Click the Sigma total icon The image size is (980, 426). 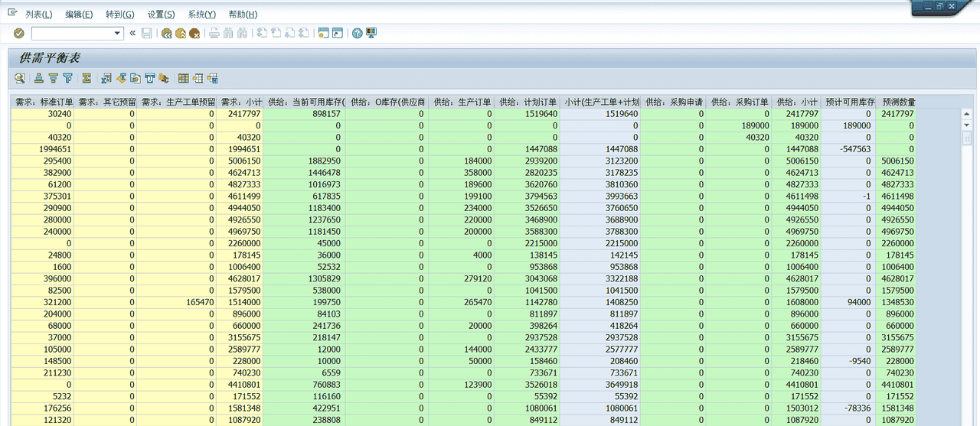(x=87, y=78)
